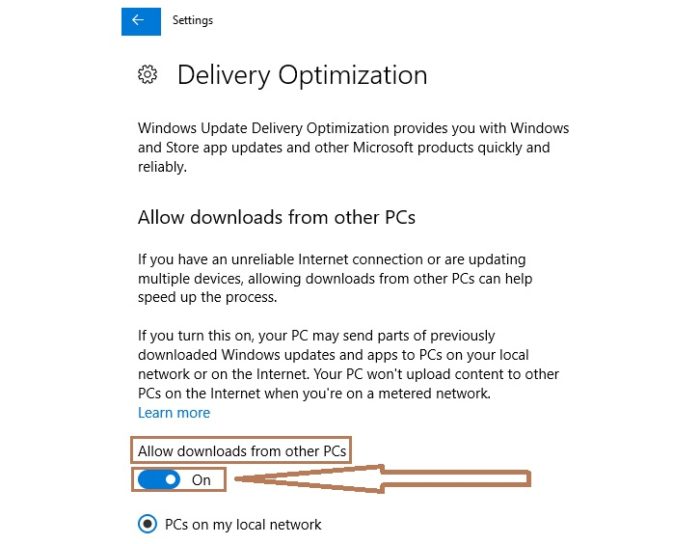The width and height of the screenshot is (700, 544).
Task: Click the Settings window title text
Action: [x=192, y=20]
